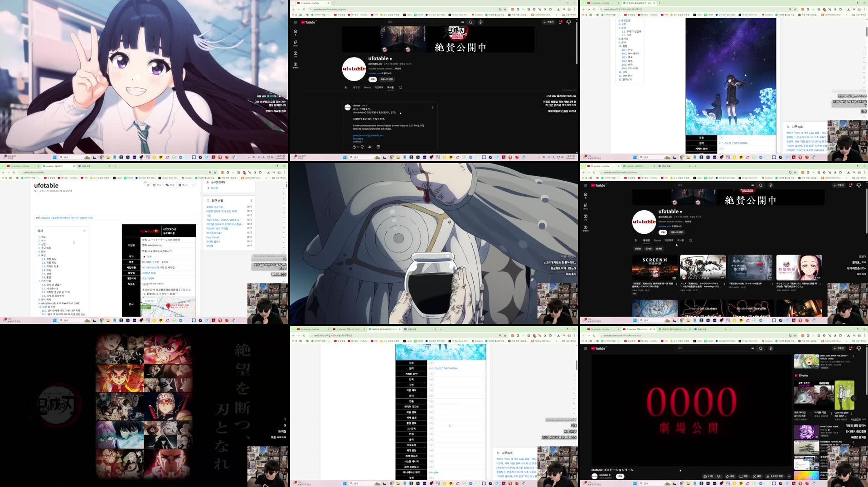Share the ufotable community post
This screenshot has height=487, width=868.
pos(370,147)
